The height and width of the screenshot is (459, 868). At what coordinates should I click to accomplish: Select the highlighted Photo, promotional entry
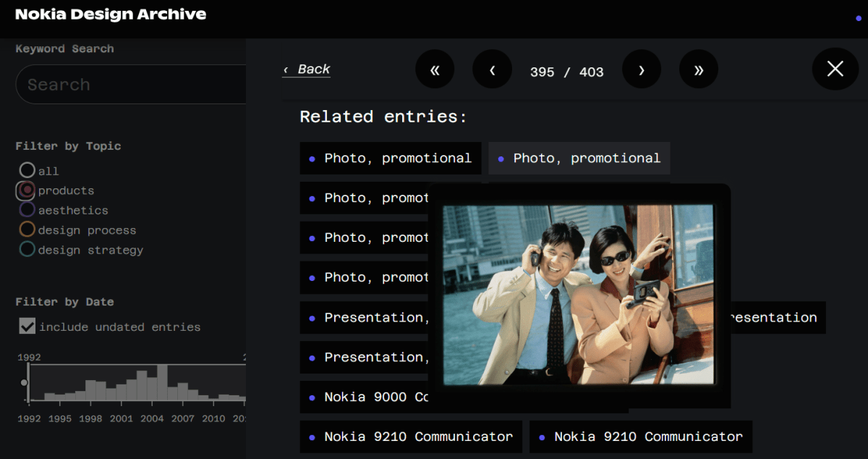tap(579, 158)
